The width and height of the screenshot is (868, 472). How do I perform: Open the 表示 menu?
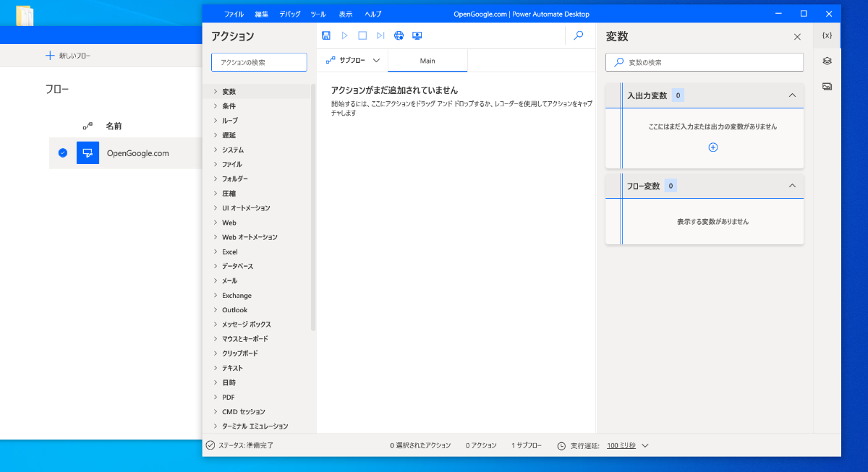(x=346, y=14)
